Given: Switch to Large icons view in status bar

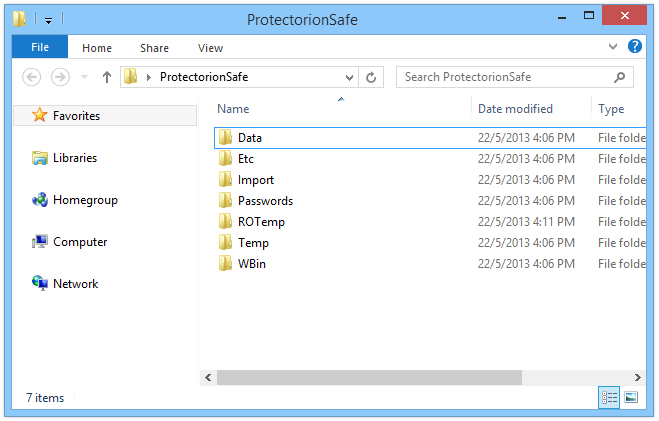Looking at the screenshot, I should (631, 397).
